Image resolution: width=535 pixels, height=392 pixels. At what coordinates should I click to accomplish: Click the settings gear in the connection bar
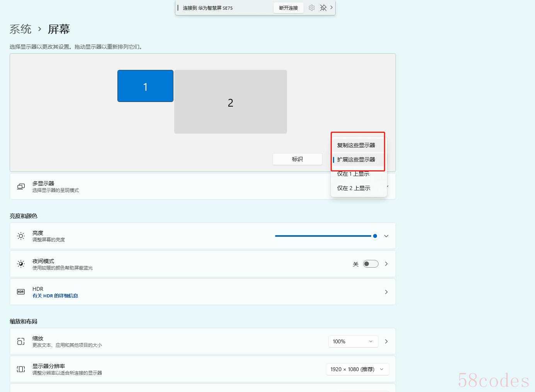pos(312,8)
